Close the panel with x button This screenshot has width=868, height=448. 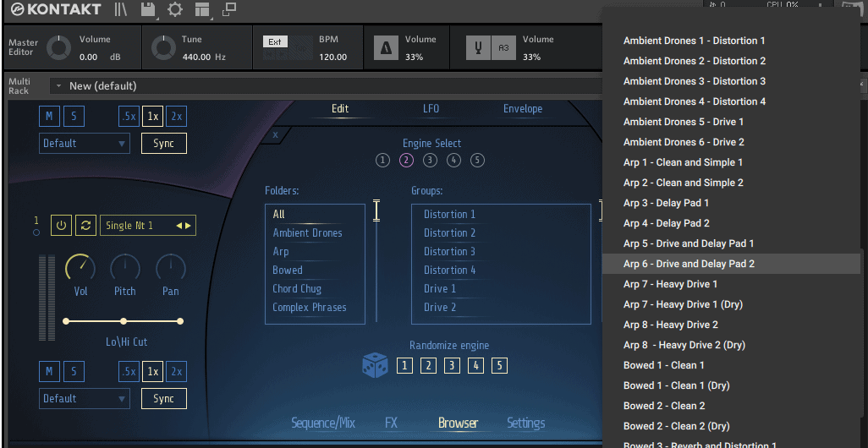pyautogui.click(x=275, y=135)
